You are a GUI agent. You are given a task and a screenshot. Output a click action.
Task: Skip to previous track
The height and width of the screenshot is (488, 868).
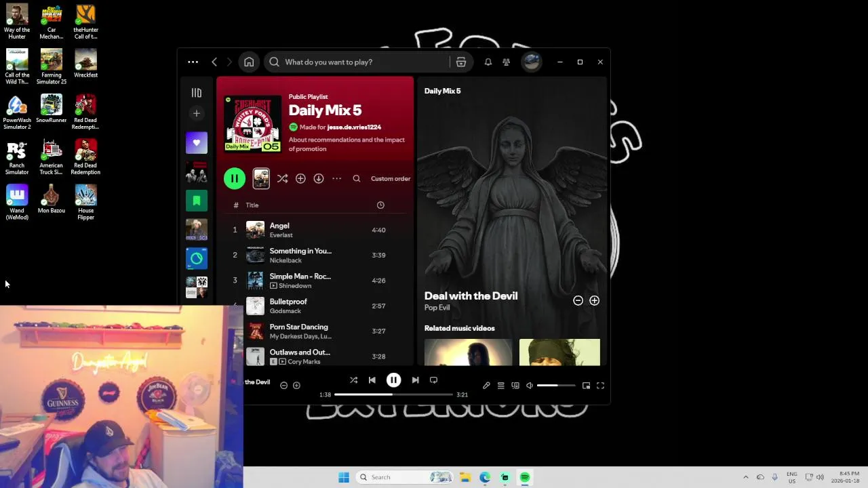(x=372, y=380)
